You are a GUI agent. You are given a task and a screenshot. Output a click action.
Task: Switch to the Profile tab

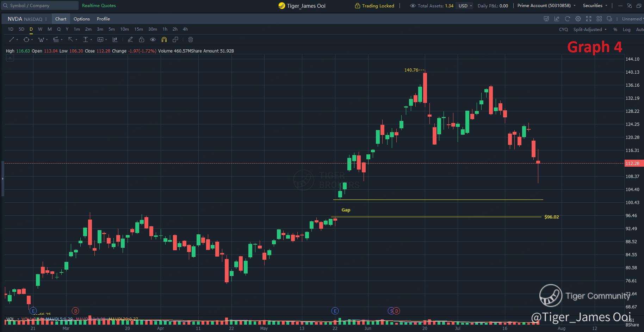[x=103, y=19]
